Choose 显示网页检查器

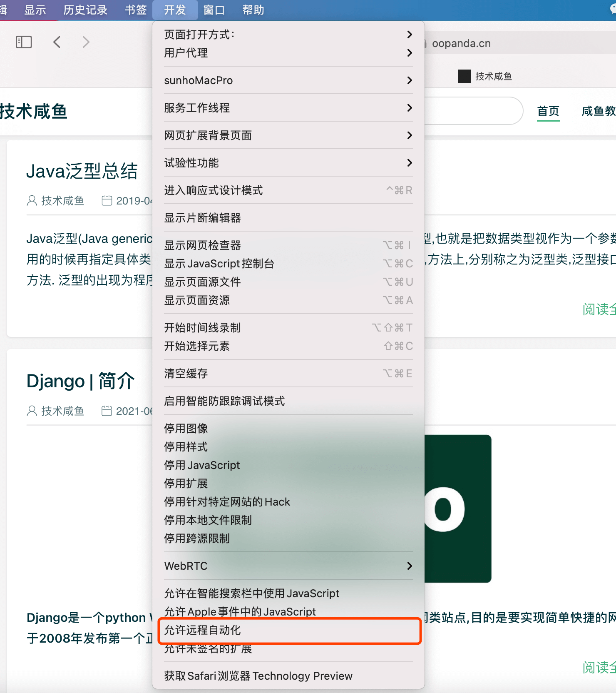tap(288, 245)
